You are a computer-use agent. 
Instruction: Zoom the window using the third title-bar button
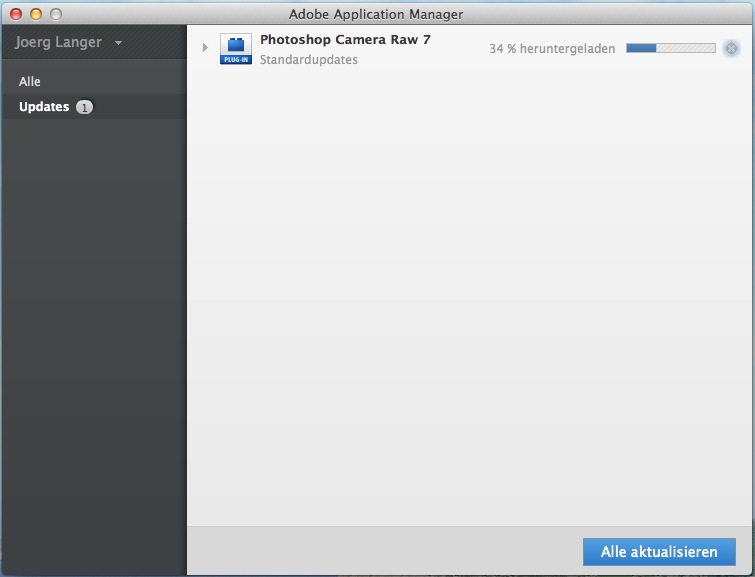pyautogui.click(x=56, y=14)
